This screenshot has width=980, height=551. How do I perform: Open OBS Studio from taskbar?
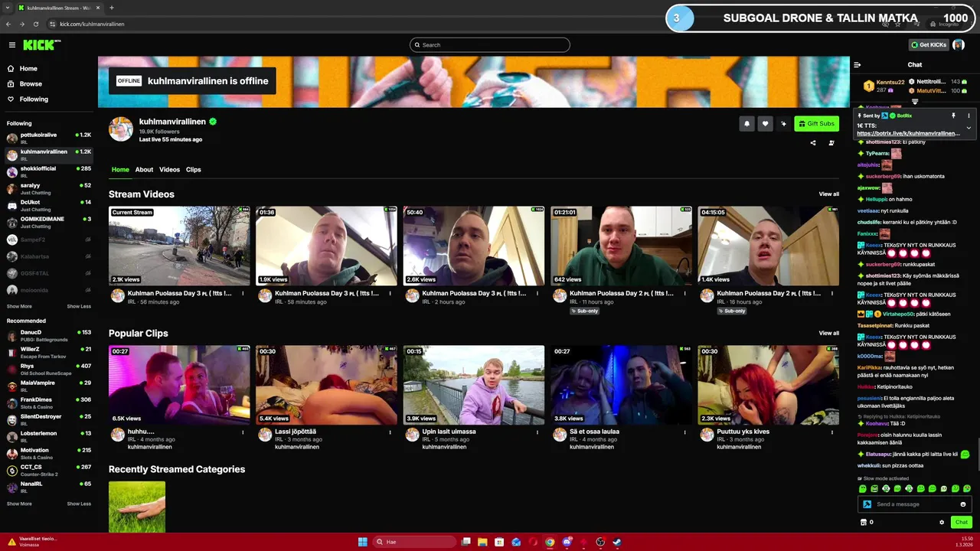600,542
